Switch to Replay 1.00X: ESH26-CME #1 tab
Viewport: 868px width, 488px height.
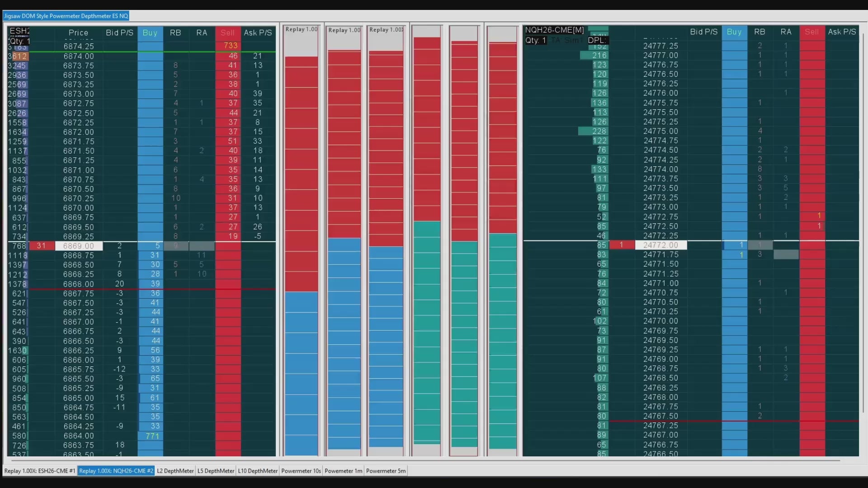[x=40, y=471]
